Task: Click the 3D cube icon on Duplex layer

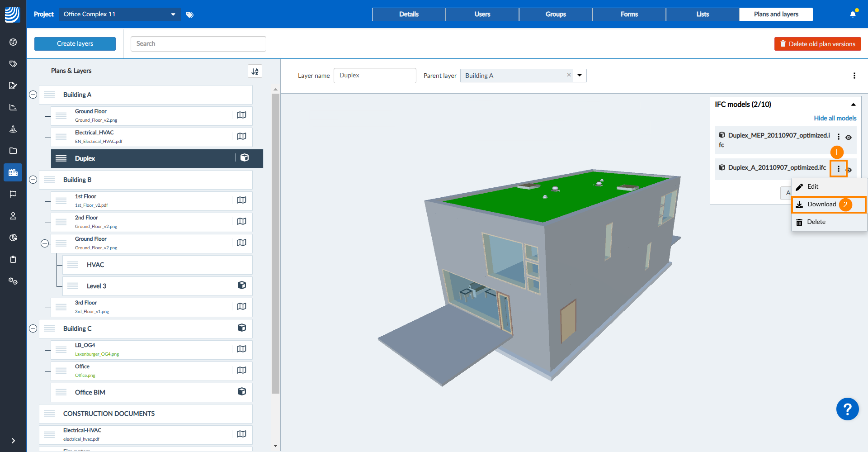Action: [x=245, y=157]
